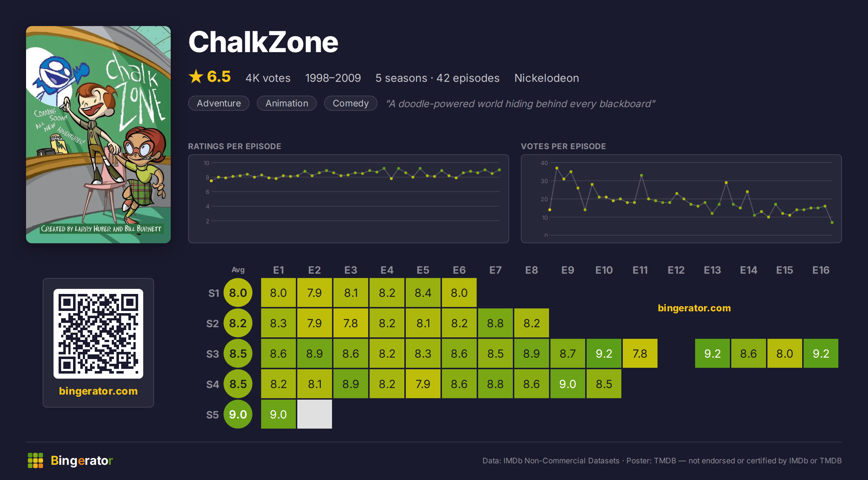Click the Bingerator grid logo icon

click(35, 460)
